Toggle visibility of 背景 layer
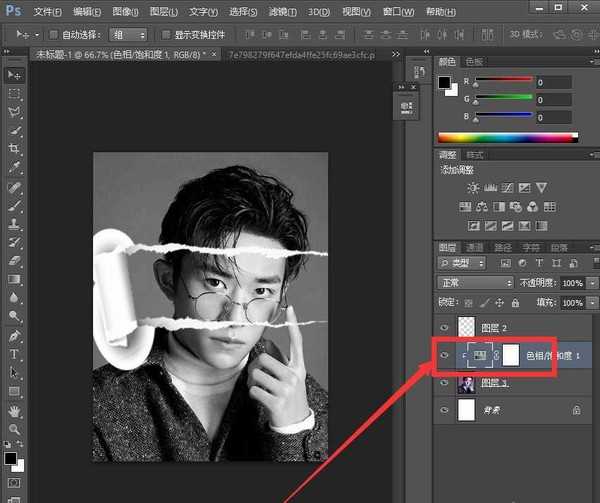Screen dimensions: 600x503 [x=446, y=409]
